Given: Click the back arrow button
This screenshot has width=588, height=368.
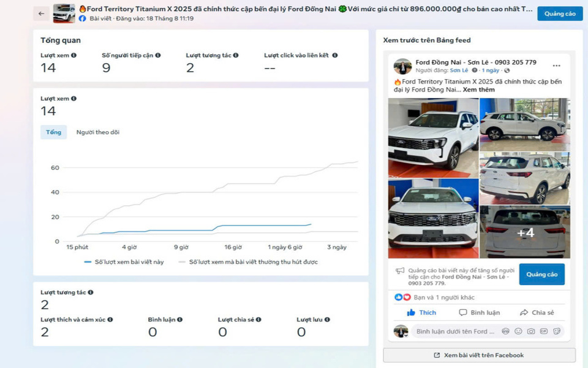Looking at the screenshot, I should coord(41,13).
